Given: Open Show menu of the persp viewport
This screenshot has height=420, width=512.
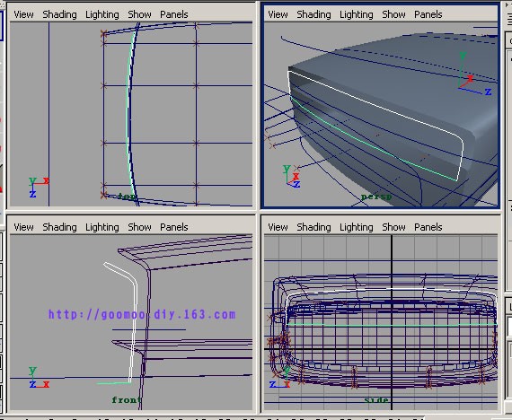Looking at the screenshot, I should click(x=393, y=14).
